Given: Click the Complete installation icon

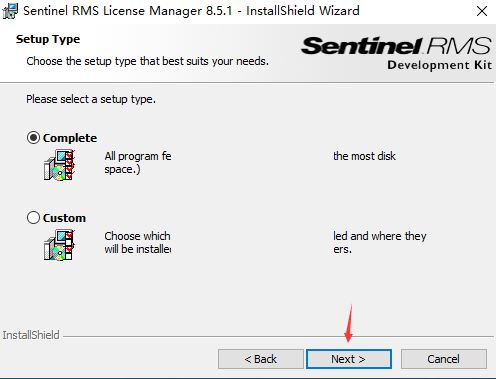Looking at the screenshot, I should click(59, 165).
